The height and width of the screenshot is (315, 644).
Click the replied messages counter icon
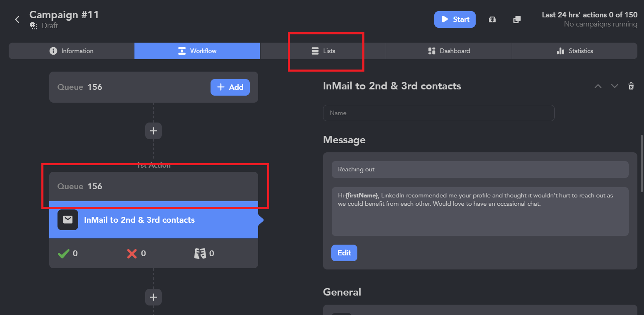click(x=200, y=253)
